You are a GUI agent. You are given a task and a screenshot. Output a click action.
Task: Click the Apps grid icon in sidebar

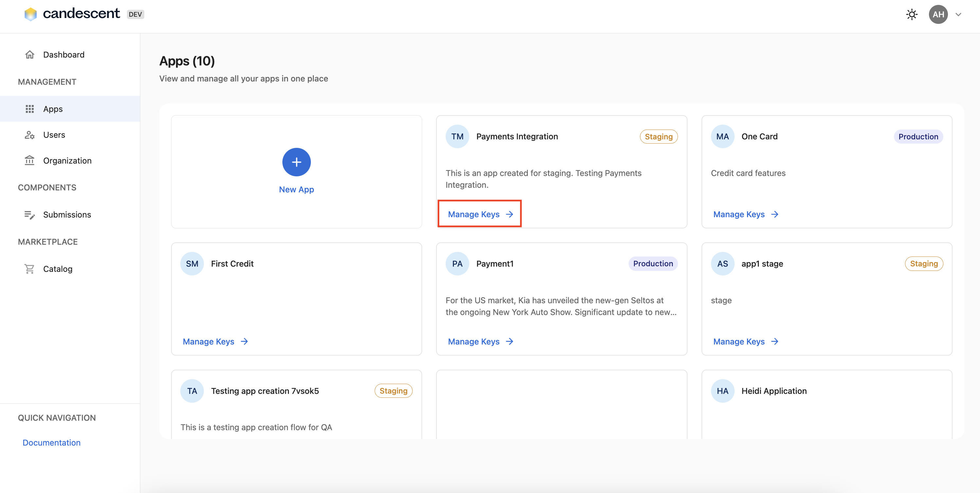(x=30, y=109)
